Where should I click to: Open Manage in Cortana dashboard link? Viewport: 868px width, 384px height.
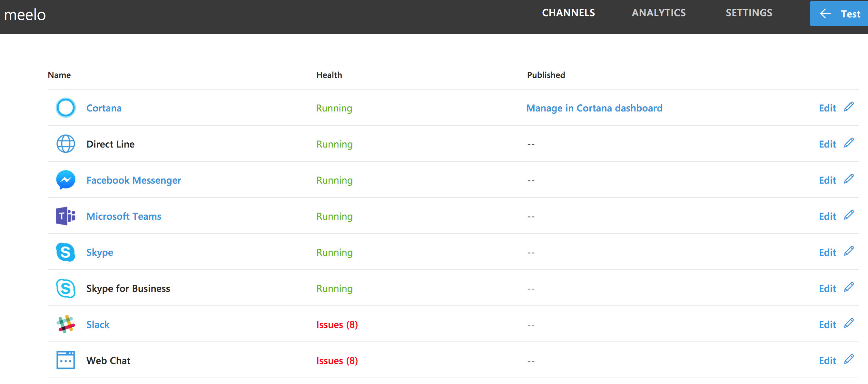[x=594, y=108]
